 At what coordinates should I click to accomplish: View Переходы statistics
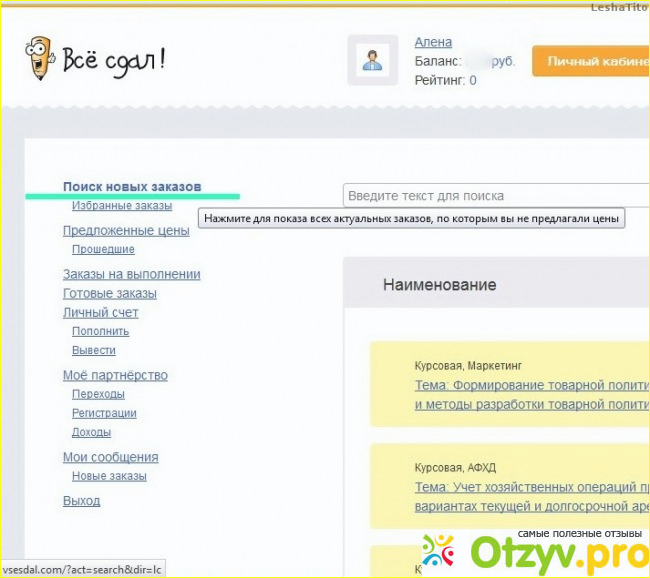tap(98, 394)
